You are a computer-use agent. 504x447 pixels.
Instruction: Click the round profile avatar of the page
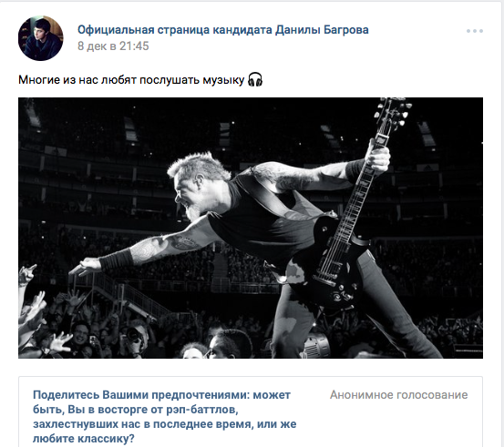[41, 38]
